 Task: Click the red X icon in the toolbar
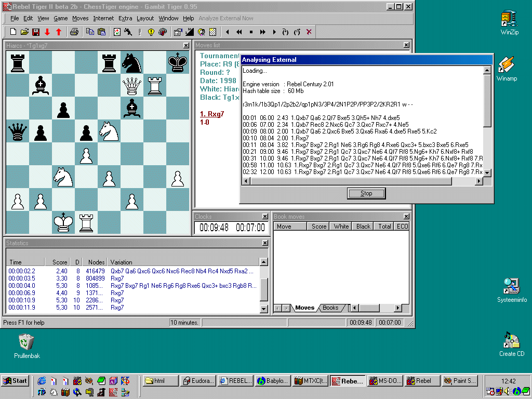[x=309, y=32]
